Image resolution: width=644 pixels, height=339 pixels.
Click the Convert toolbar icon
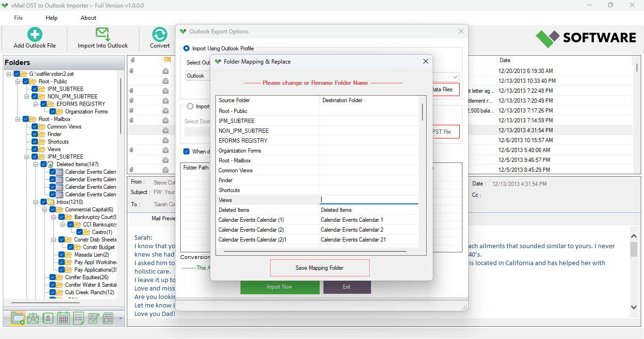click(160, 34)
